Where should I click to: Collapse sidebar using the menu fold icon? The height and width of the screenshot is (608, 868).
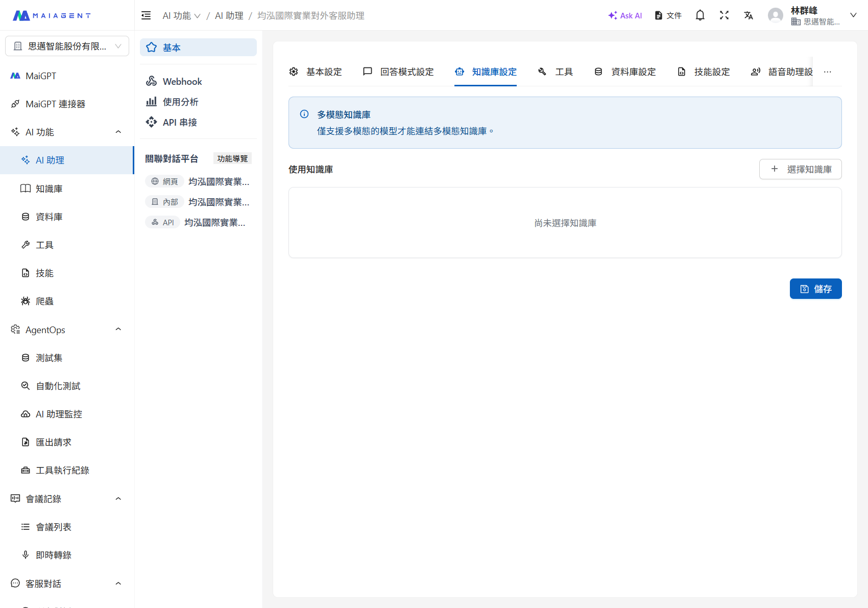pyautogui.click(x=146, y=15)
